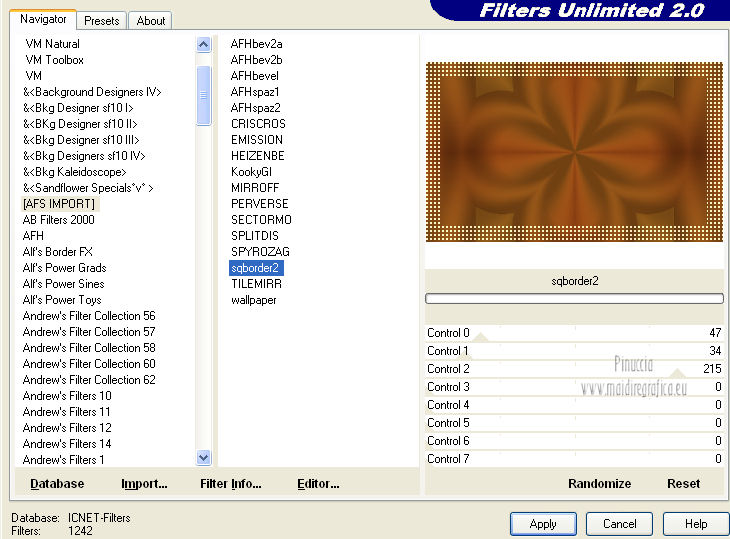The width and height of the screenshot is (730, 539).
Task: Select &<BKg Designer sf10 II> category
Action: click(x=80, y=124)
